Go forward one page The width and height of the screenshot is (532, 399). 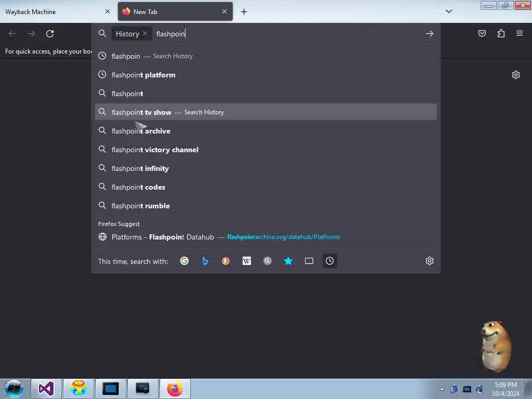pos(31,34)
